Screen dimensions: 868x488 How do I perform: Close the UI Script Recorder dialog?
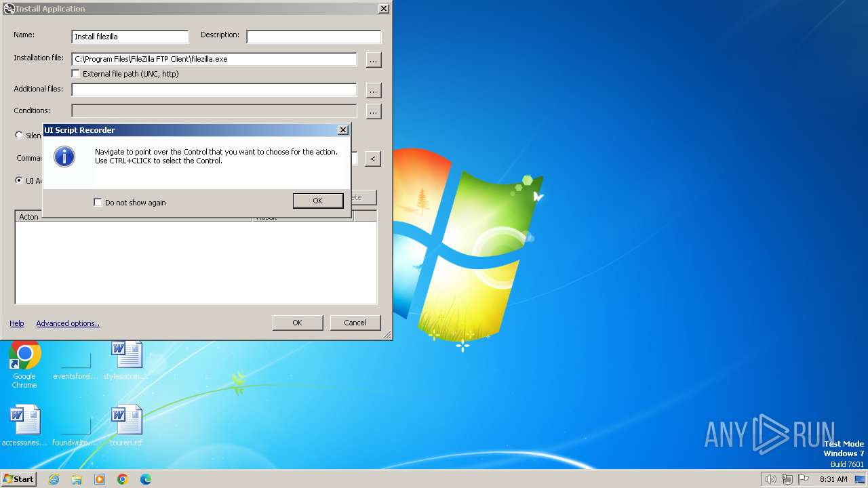[x=343, y=129]
